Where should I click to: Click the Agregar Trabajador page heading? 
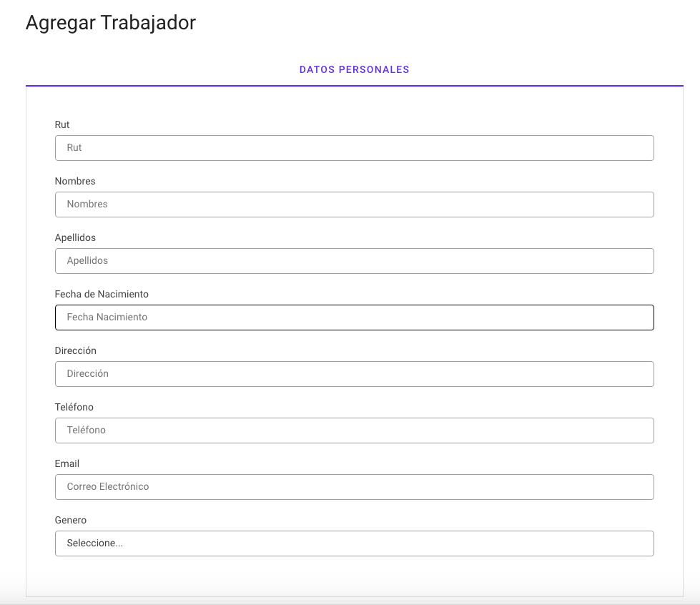tap(111, 23)
